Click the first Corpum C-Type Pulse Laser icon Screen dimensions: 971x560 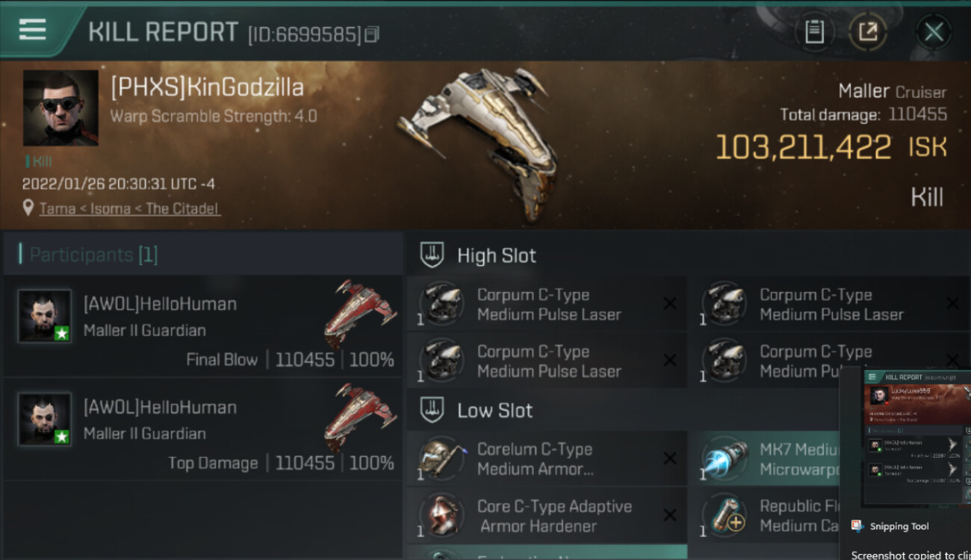441,305
